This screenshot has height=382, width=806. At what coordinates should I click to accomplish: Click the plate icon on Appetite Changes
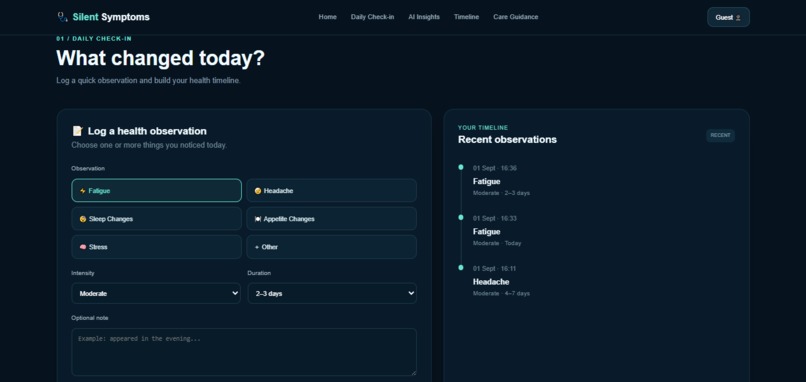(258, 219)
